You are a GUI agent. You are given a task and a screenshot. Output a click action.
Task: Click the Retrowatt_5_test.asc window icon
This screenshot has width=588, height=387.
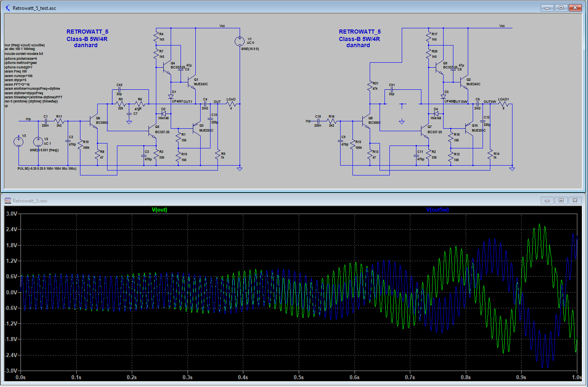(x=7, y=8)
